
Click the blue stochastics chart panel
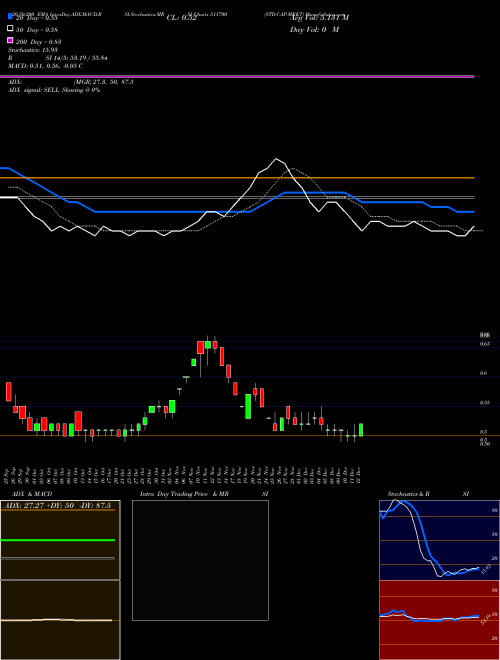pos(439,540)
